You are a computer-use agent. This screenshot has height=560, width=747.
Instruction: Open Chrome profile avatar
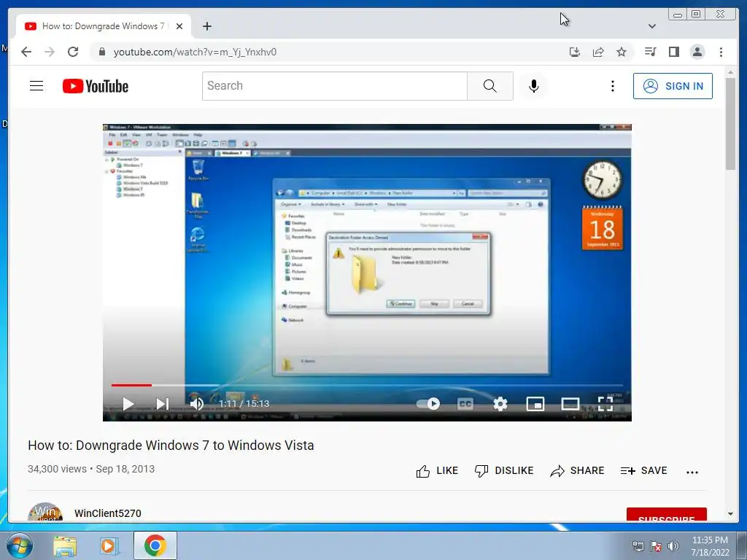pos(697,52)
